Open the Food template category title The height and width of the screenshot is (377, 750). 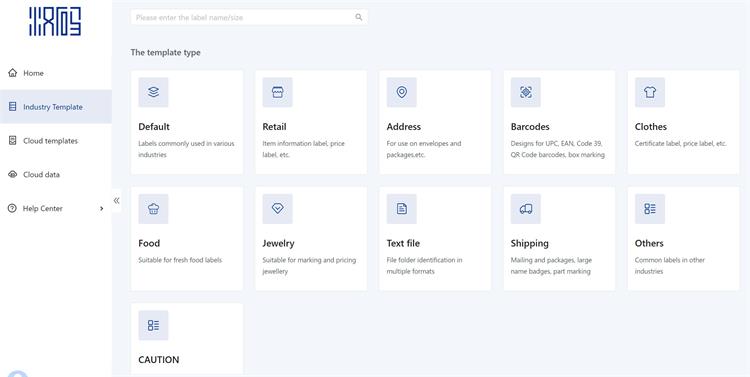149,243
